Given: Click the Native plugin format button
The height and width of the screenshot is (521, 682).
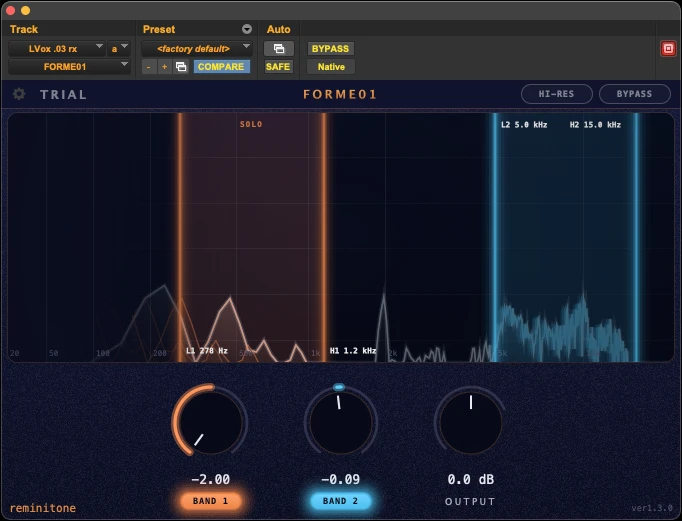Looking at the screenshot, I should pos(331,67).
